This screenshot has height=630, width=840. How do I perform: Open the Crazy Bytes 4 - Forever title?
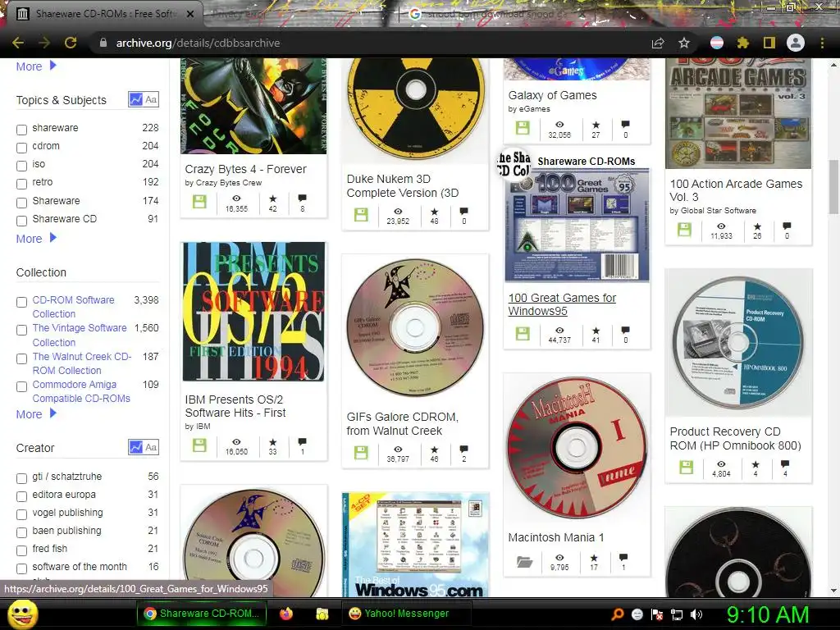[245, 169]
